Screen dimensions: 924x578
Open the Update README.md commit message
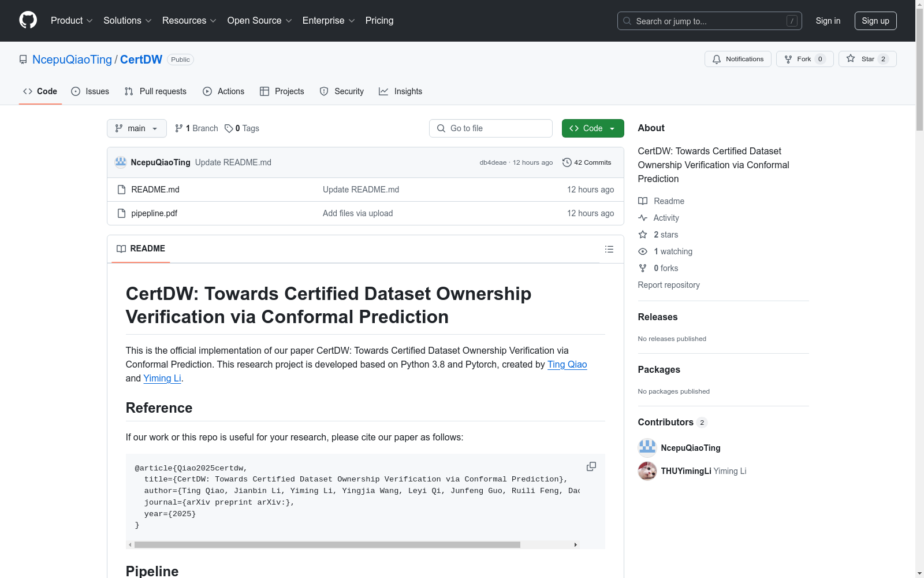click(233, 162)
